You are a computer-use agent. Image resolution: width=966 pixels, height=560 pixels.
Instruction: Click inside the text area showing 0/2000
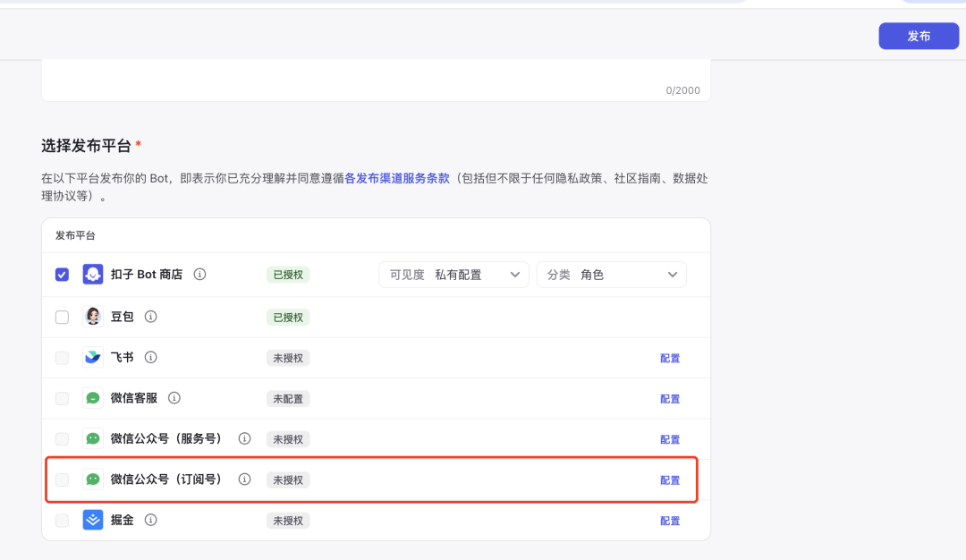[x=376, y=76]
